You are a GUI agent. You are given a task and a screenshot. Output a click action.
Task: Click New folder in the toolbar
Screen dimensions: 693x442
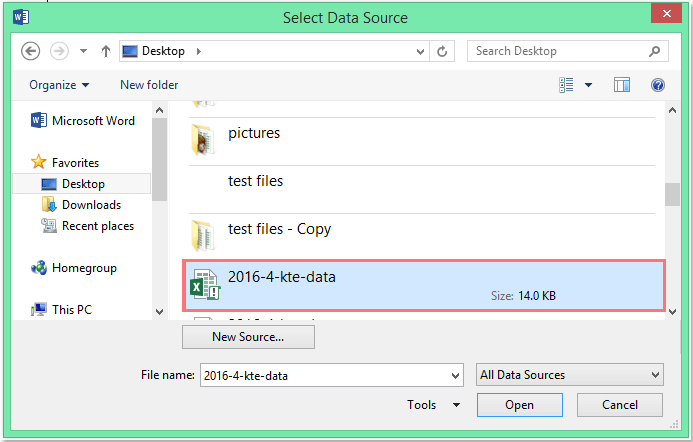click(149, 85)
